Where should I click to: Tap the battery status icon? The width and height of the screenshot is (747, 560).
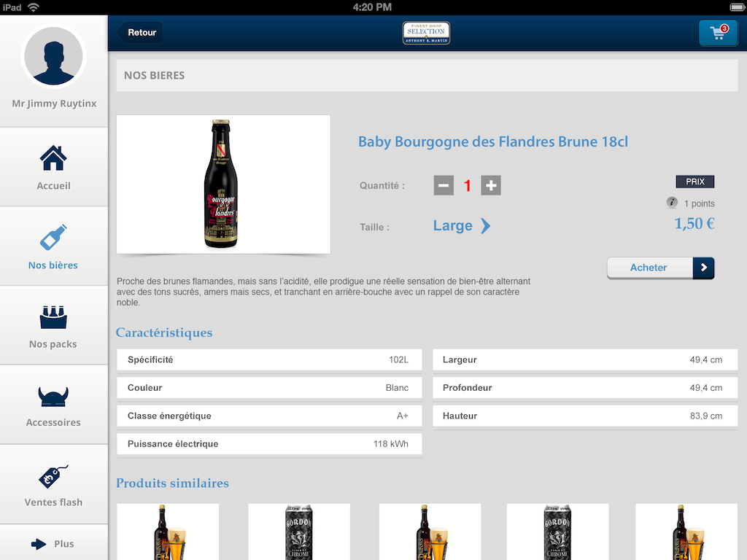[x=737, y=7]
